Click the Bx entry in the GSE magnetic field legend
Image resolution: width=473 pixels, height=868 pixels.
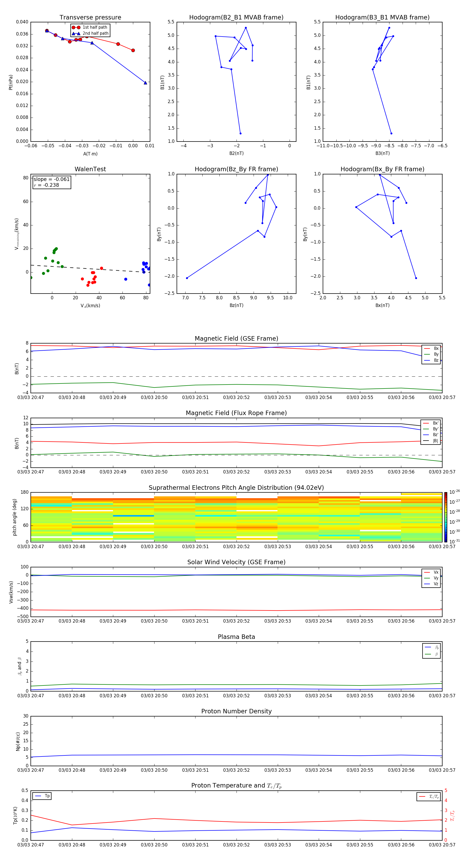coord(431,349)
